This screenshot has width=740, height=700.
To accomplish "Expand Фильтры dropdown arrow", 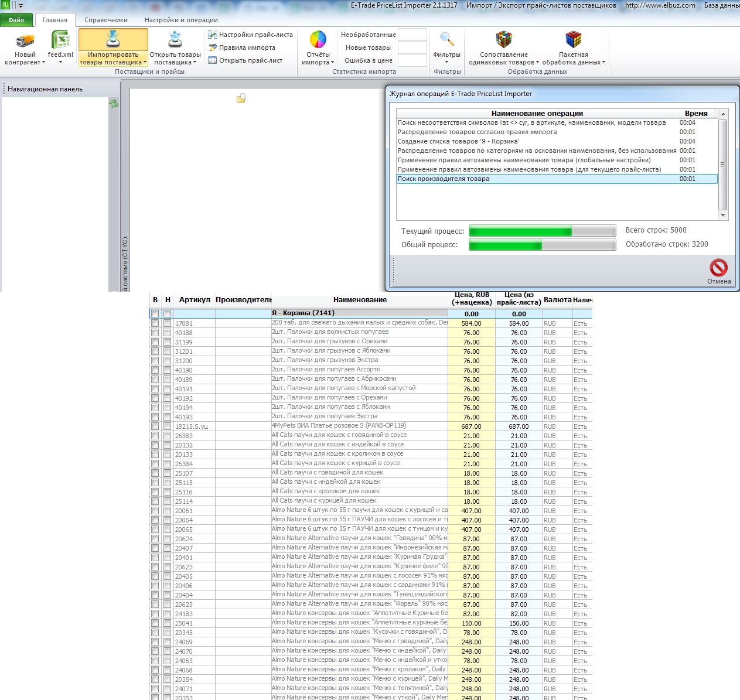I will (446, 62).
